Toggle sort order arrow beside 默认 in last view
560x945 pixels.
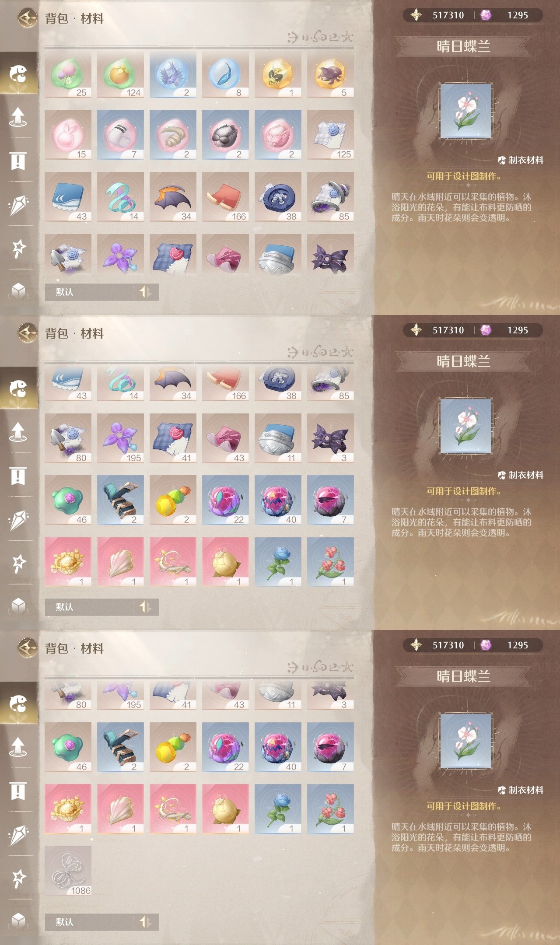click(145, 922)
